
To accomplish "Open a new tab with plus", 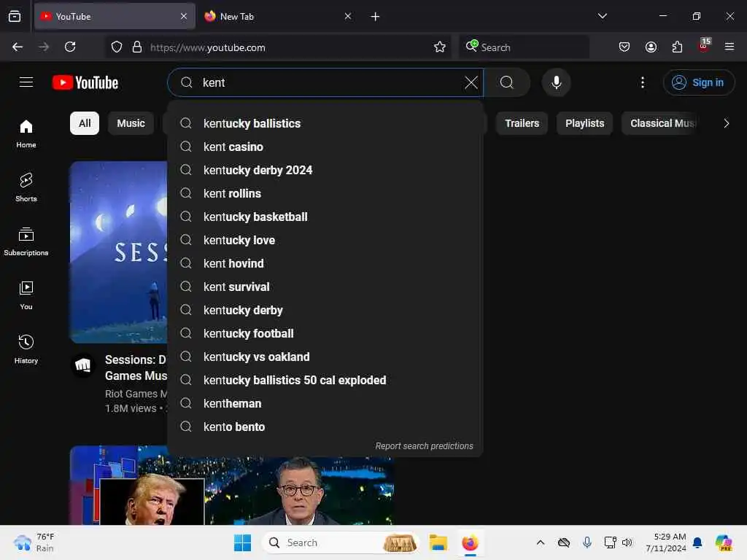I will pos(376,17).
